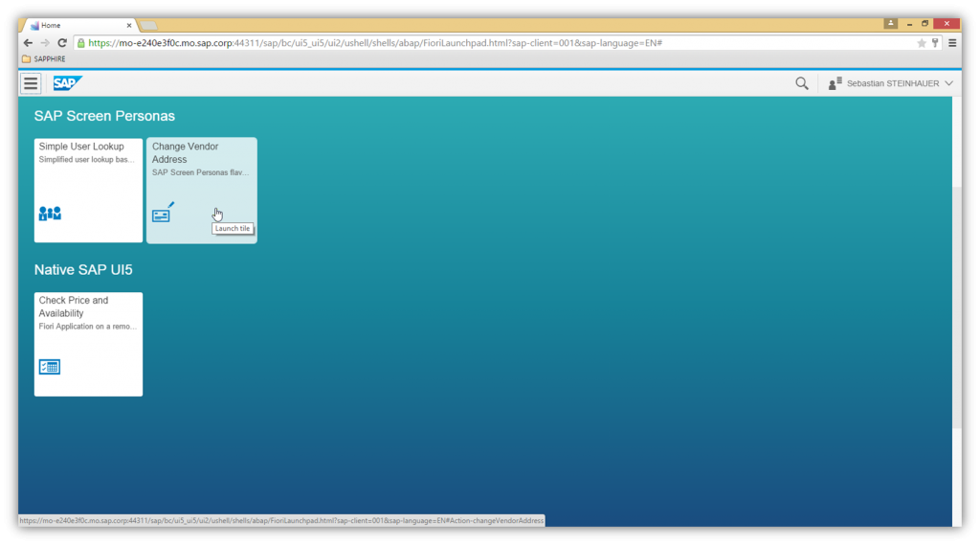This screenshot has width=980, height=545.
Task: Click the browser forward arrow
Action: (x=45, y=42)
